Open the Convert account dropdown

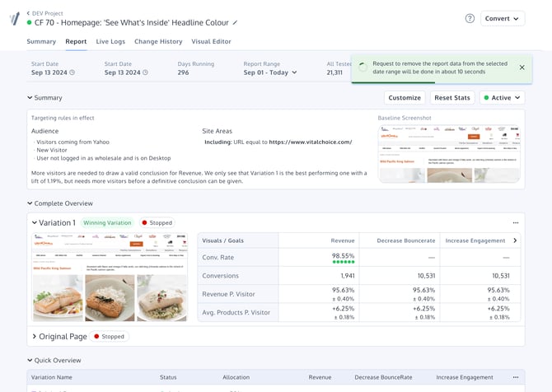(x=503, y=19)
